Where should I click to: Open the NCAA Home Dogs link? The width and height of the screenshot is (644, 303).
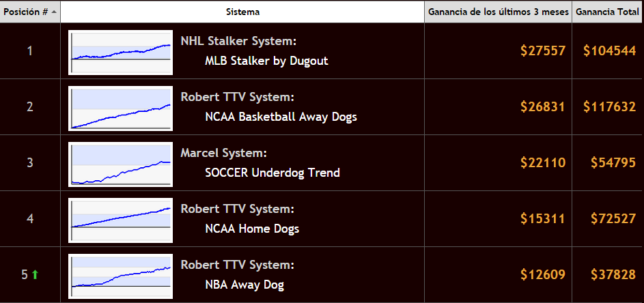tap(252, 229)
